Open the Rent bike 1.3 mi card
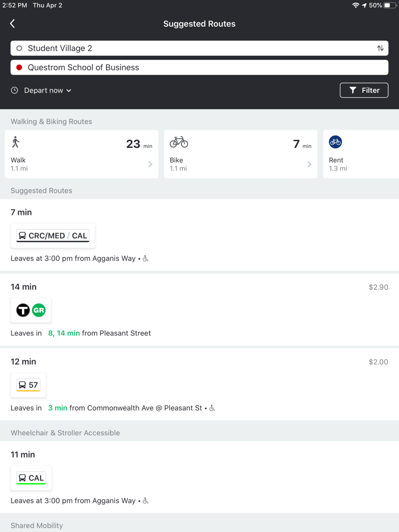Screen dimensions: 399x532 (359, 154)
